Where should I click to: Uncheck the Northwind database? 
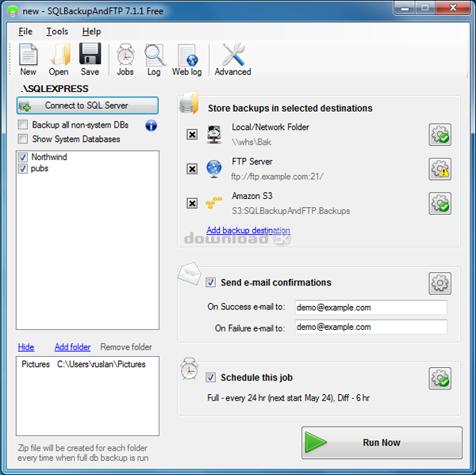tap(23, 158)
